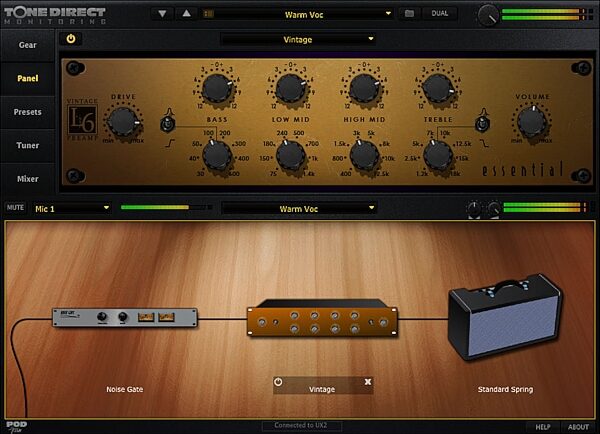Image resolution: width=600 pixels, height=434 pixels.
Task: Click the BASS gain knob
Action: coord(217,87)
